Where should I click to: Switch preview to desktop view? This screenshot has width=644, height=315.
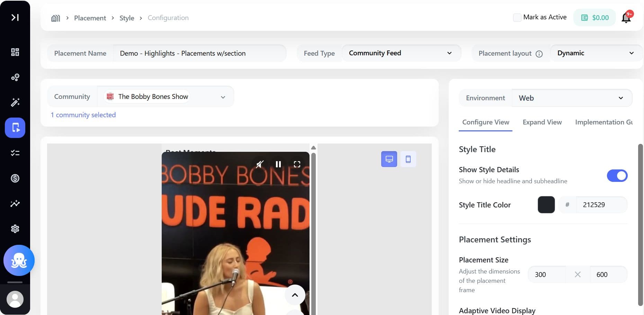(x=389, y=159)
